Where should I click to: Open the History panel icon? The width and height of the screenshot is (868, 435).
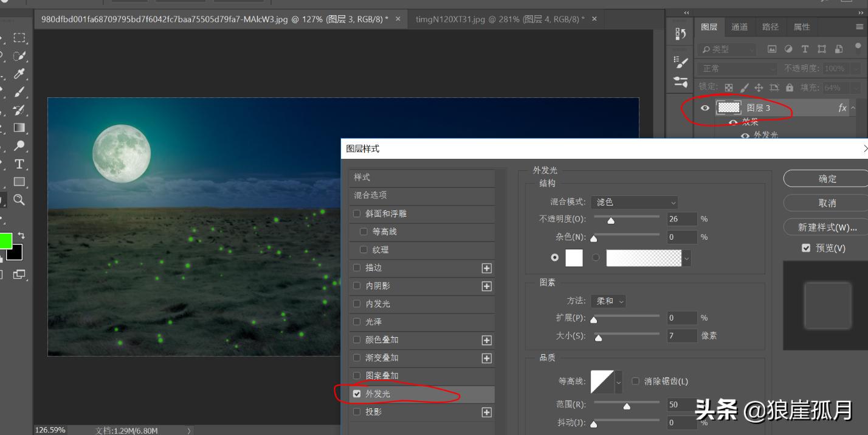(x=680, y=34)
